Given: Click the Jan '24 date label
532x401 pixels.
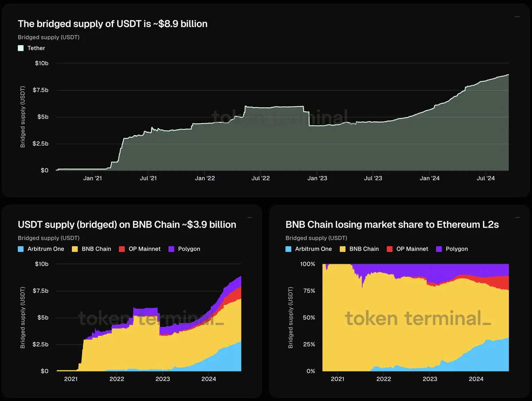Looking at the screenshot, I should pos(430,178).
